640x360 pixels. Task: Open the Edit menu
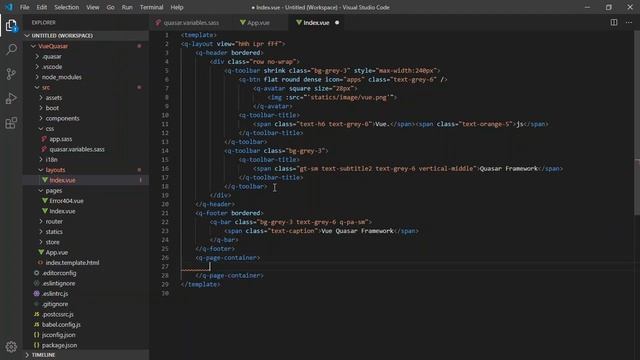[x=42, y=7]
